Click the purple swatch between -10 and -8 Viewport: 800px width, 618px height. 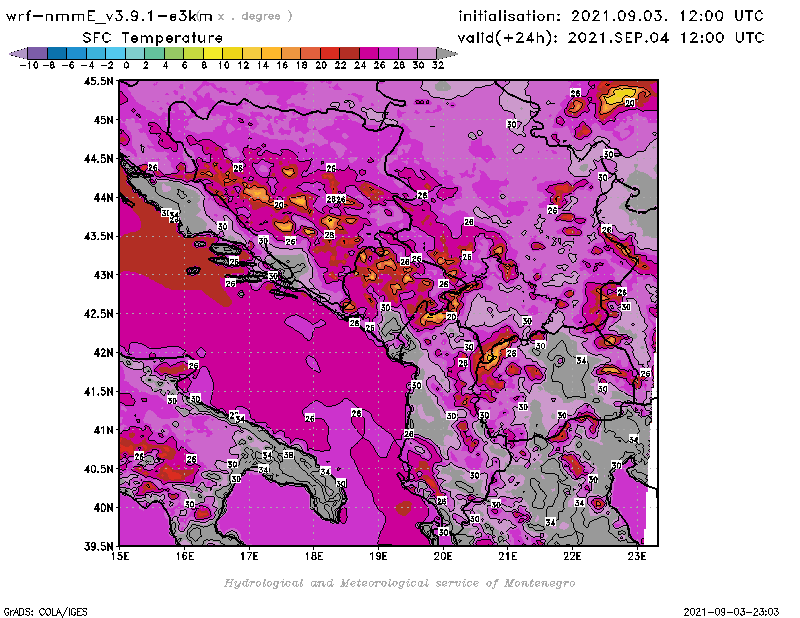tap(38, 53)
